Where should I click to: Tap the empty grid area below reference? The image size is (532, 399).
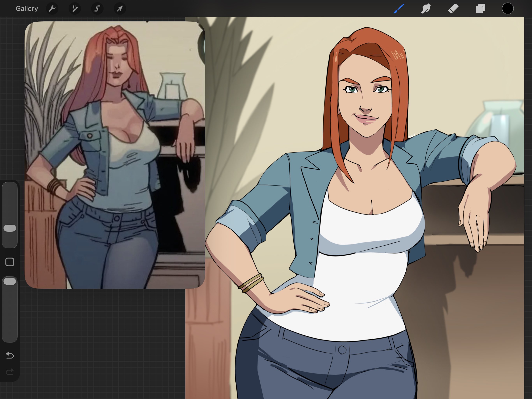tap(103, 342)
